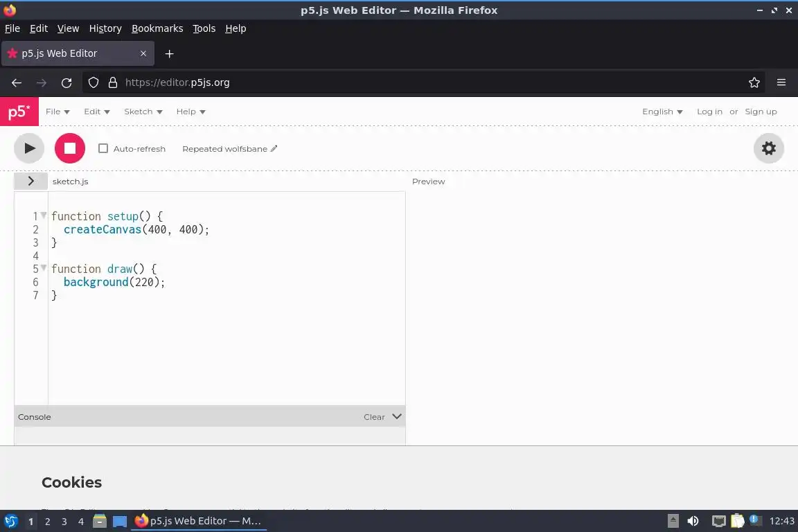Click the show desktop taskbar icon
Image resolution: width=798 pixels, height=532 pixels.
(x=120, y=522)
